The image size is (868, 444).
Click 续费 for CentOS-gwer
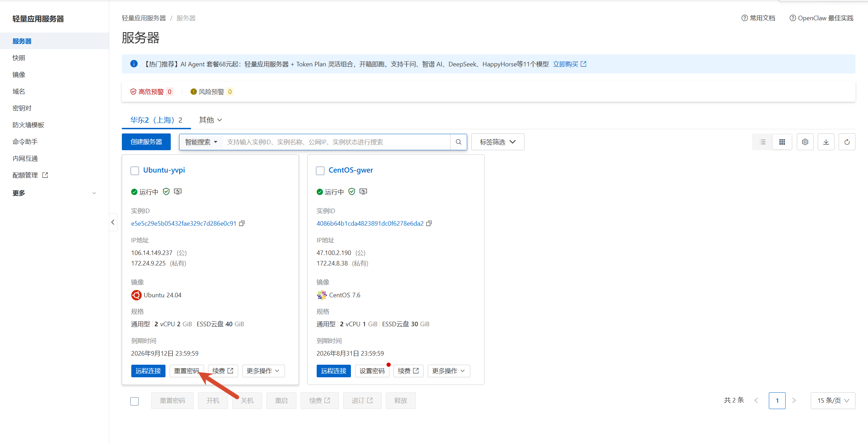409,371
